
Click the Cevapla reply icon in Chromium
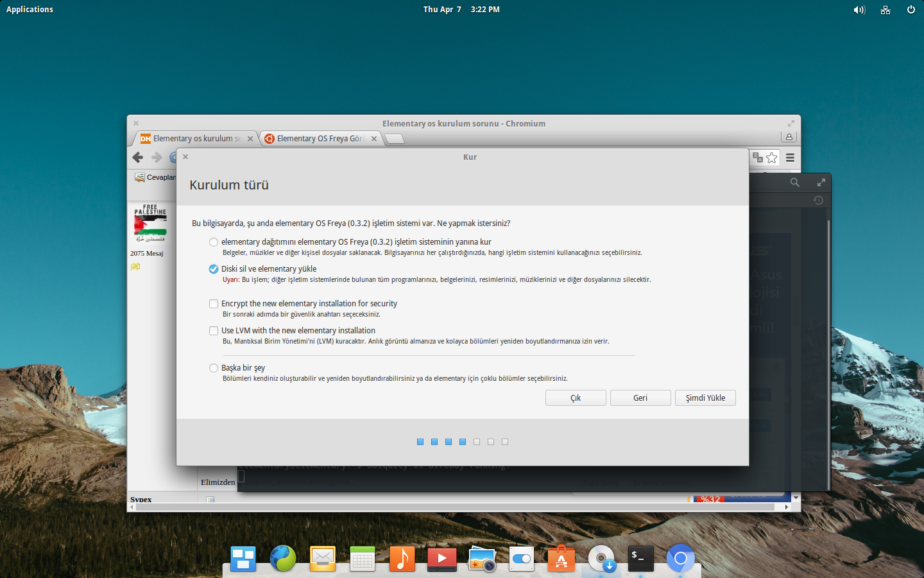point(139,177)
